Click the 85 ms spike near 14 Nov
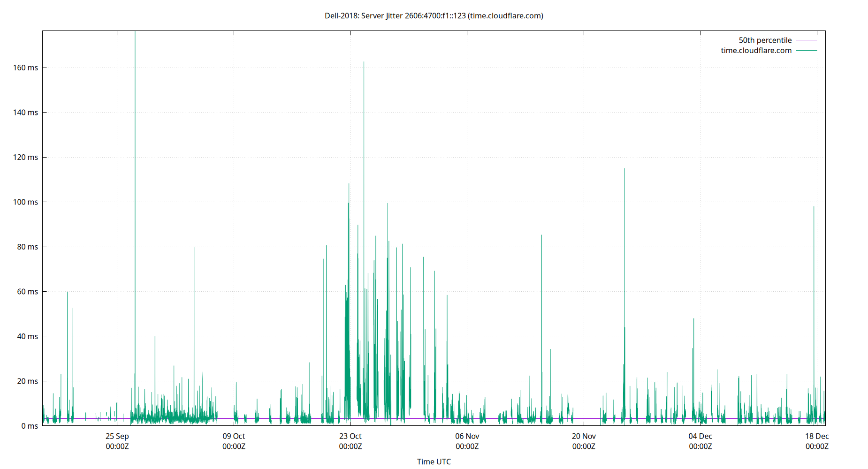This screenshot has height=469, width=868. [542, 244]
